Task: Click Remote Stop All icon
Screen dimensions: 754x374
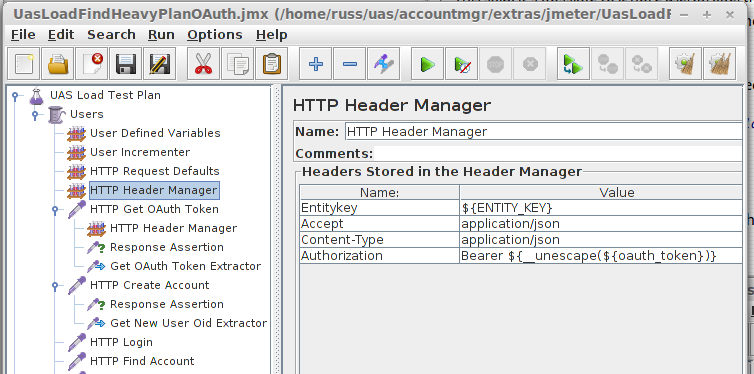Action: click(x=607, y=63)
